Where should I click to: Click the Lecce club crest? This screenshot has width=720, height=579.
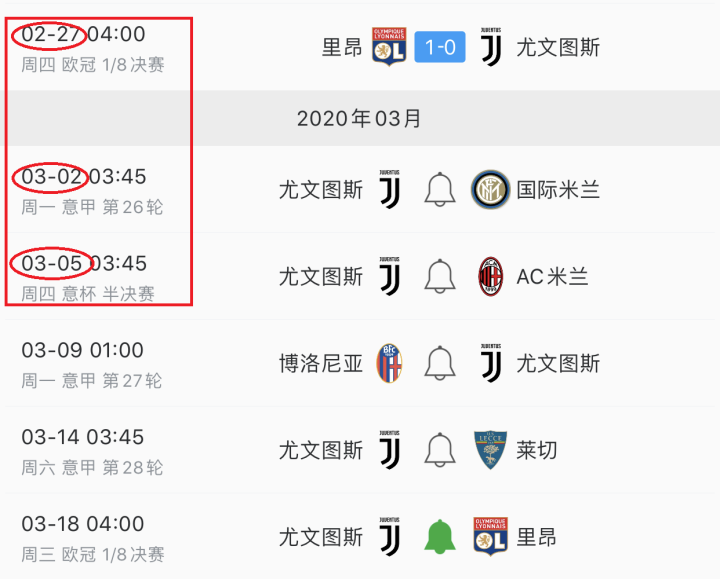coord(490,451)
